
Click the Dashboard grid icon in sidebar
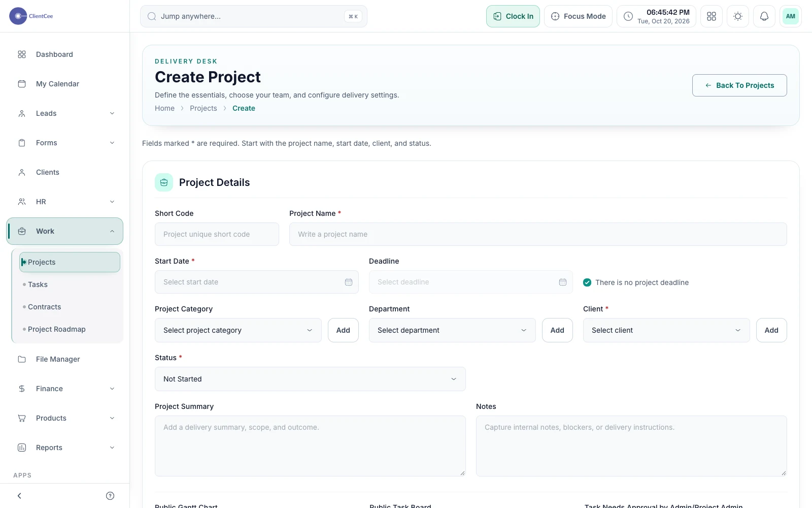22,54
